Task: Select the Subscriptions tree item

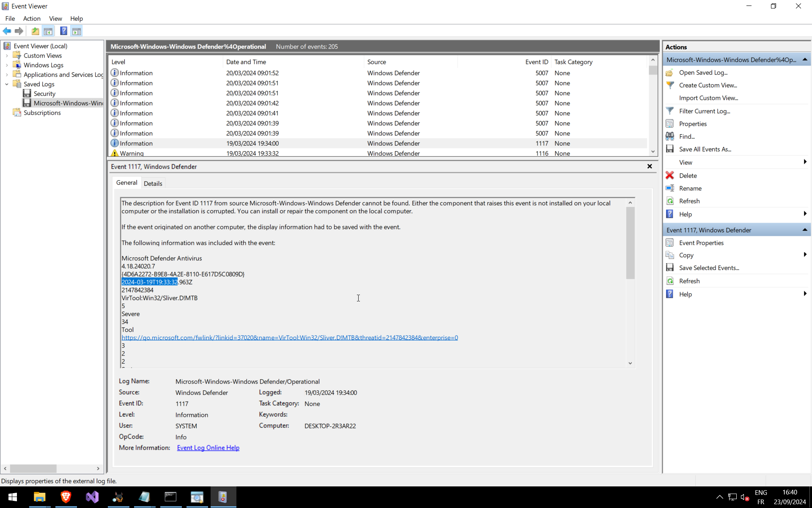Action: click(42, 113)
